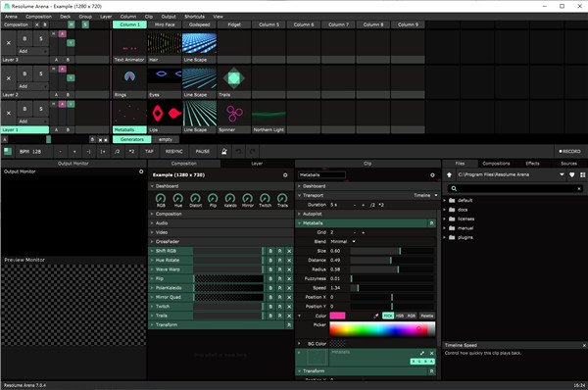588x390 pixels.
Task: Click the search magnifier in Files panel
Action: pyautogui.click(x=454, y=188)
